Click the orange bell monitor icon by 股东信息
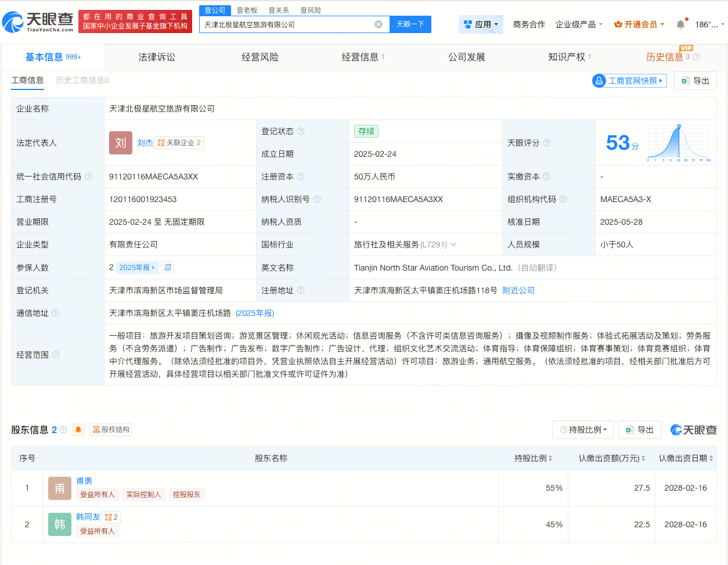Image resolution: width=728 pixels, height=565 pixels. pyautogui.click(x=78, y=430)
